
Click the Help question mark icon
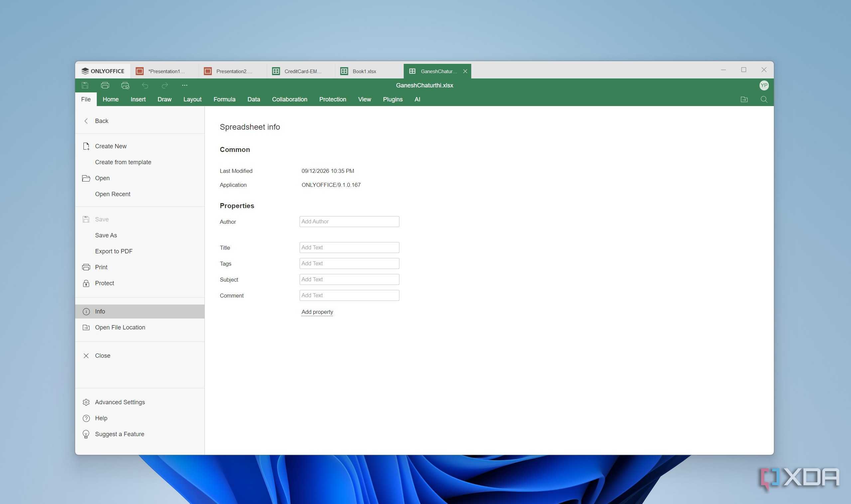(x=86, y=418)
